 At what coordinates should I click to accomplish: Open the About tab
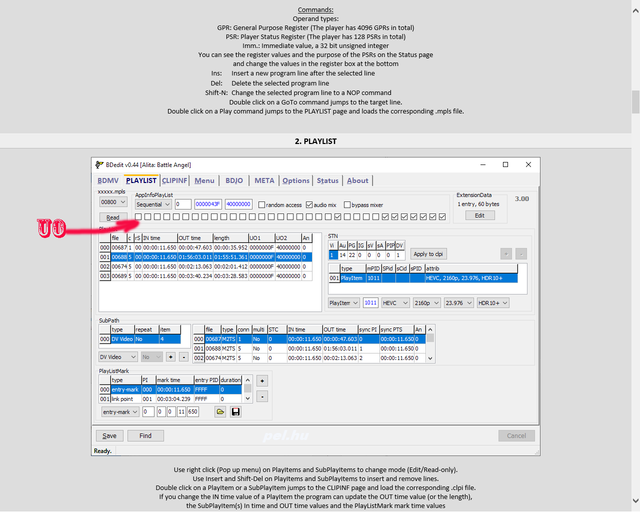pos(357,180)
